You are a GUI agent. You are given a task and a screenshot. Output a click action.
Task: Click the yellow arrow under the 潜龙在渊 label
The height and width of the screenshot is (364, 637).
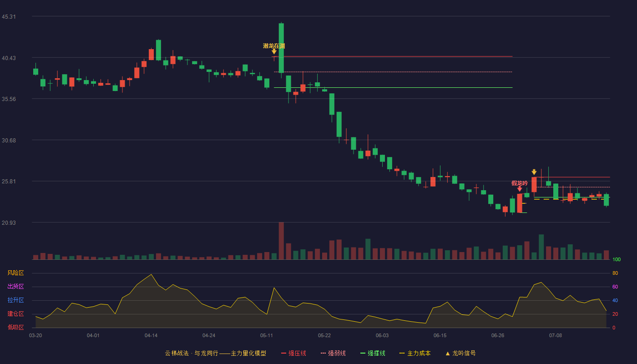point(274,51)
